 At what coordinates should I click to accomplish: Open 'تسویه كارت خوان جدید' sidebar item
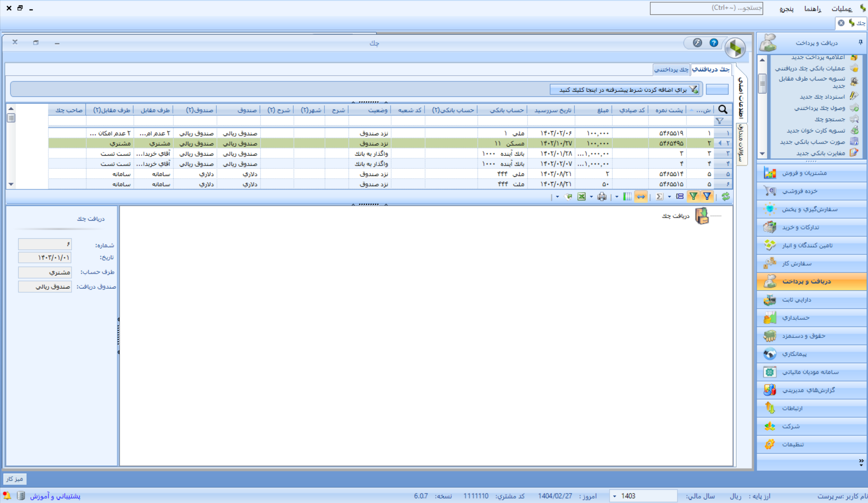[816, 130]
